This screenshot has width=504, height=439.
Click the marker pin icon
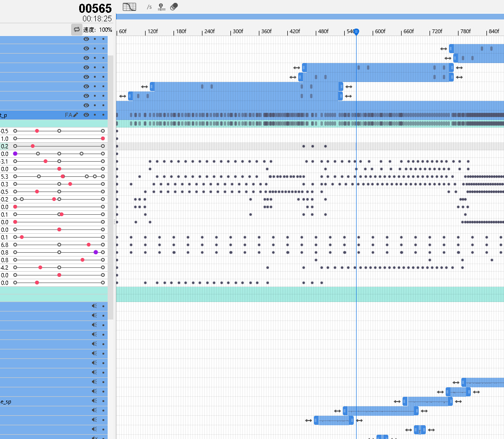[x=161, y=7]
